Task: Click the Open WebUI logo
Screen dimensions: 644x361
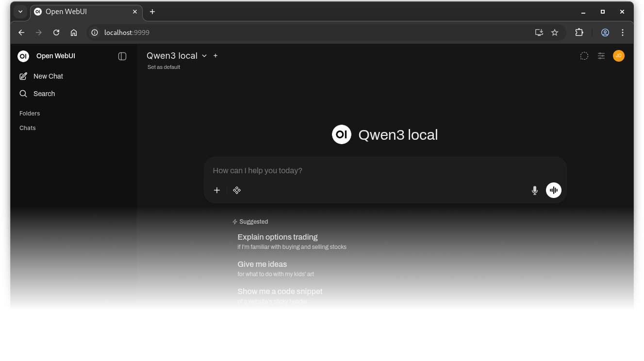Action: (x=23, y=56)
